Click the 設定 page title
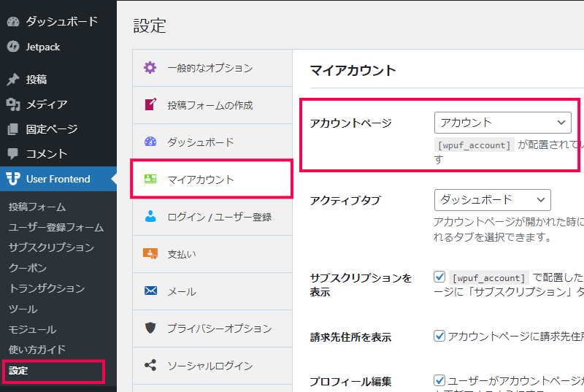This screenshot has width=584, height=392. tap(150, 26)
